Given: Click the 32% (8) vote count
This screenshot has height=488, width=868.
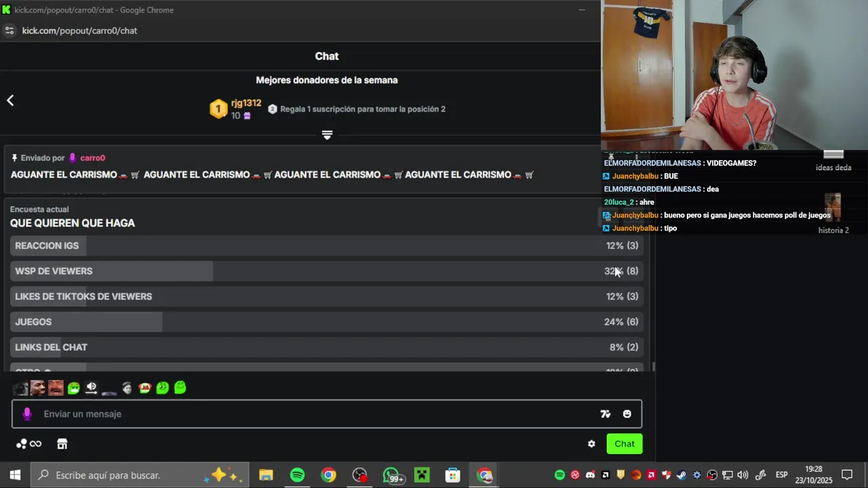Looking at the screenshot, I should [x=621, y=271].
